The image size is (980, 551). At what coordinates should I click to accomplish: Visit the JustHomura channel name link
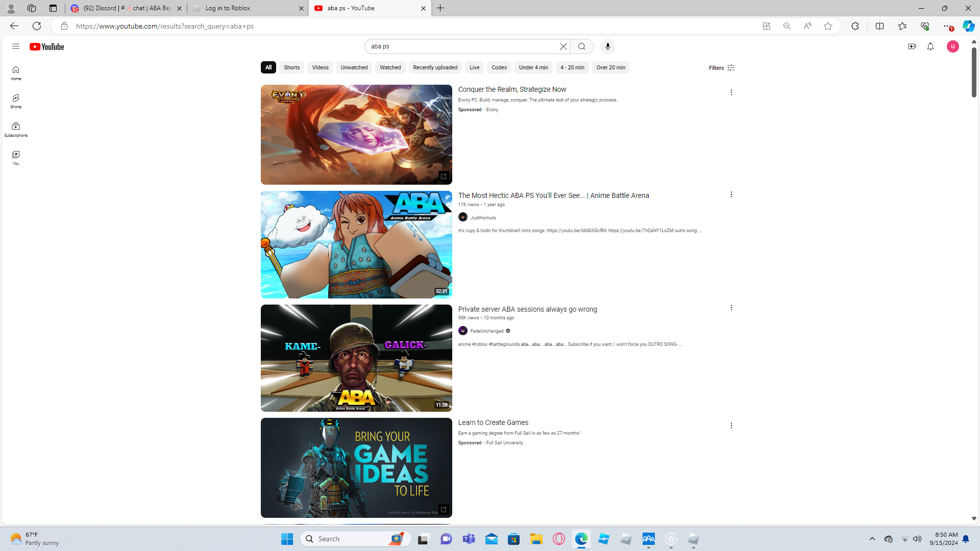pos(483,218)
